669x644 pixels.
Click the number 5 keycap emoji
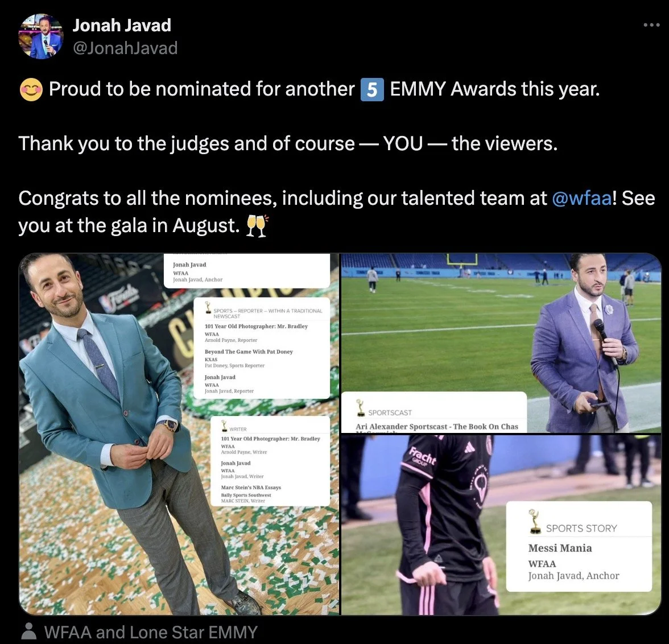click(x=372, y=90)
